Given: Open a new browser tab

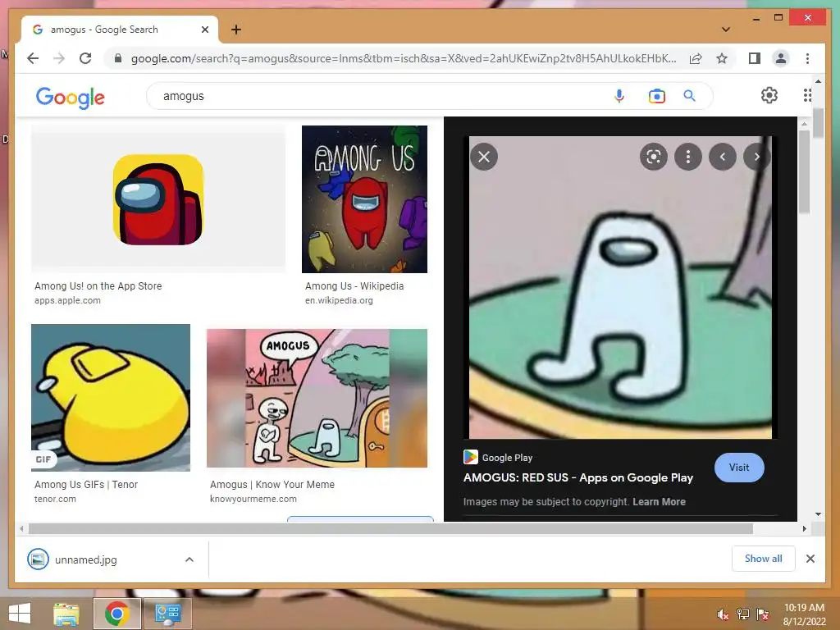Looking at the screenshot, I should pos(235,30).
